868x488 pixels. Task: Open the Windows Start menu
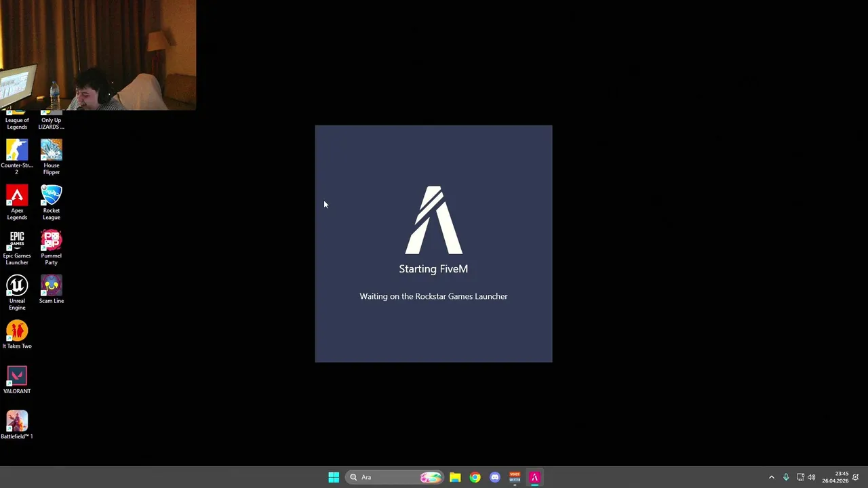334,477
